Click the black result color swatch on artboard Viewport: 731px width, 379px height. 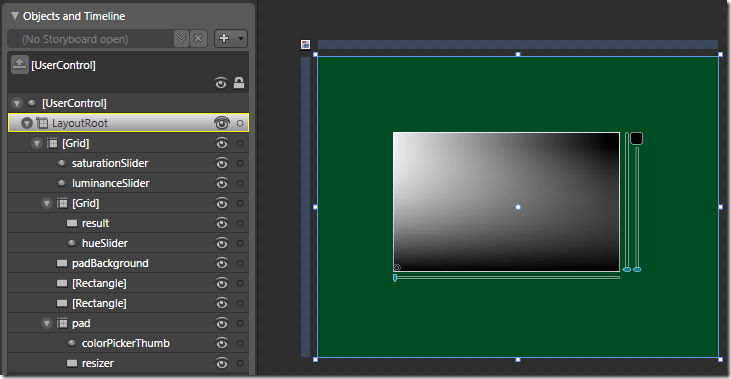click(636, 138)
